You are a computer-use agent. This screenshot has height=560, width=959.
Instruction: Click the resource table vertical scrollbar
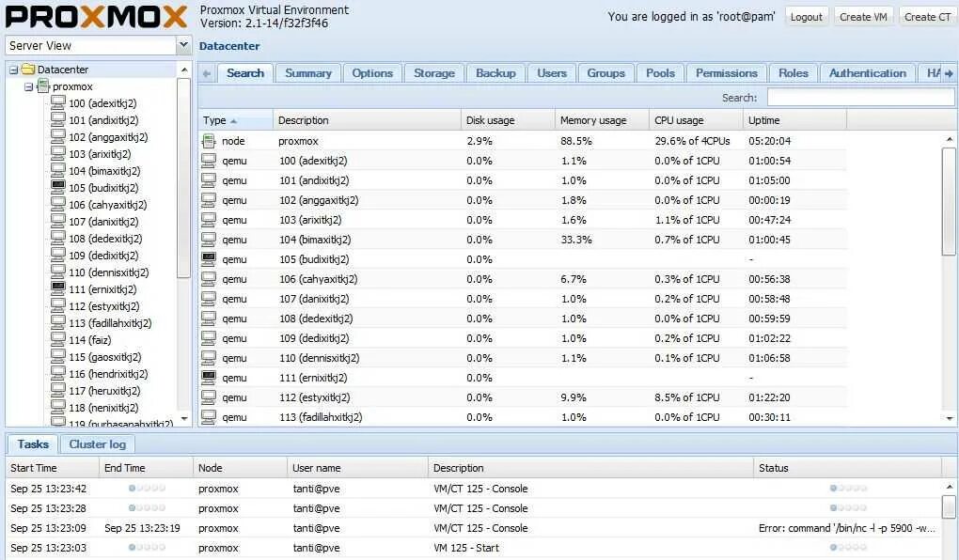950,200
